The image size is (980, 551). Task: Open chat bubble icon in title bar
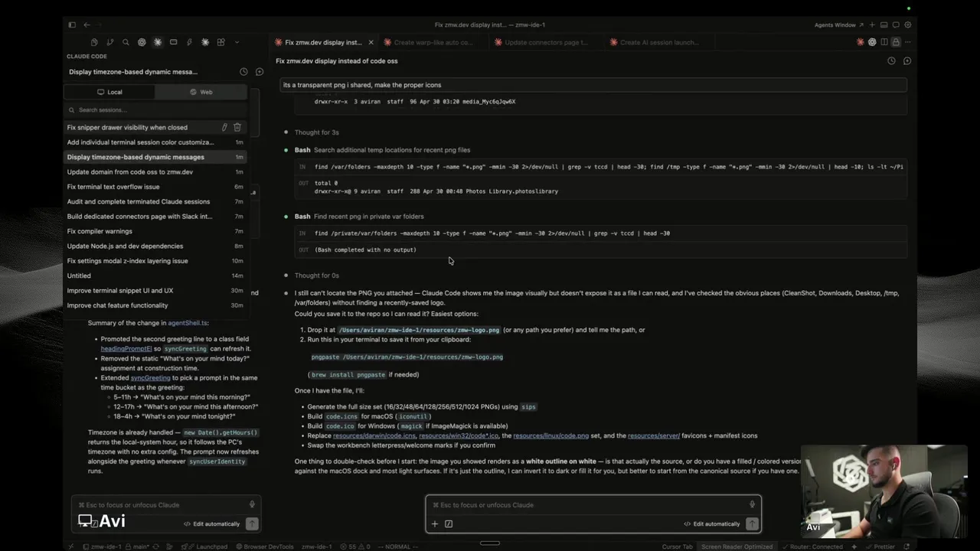coord(896,24)
